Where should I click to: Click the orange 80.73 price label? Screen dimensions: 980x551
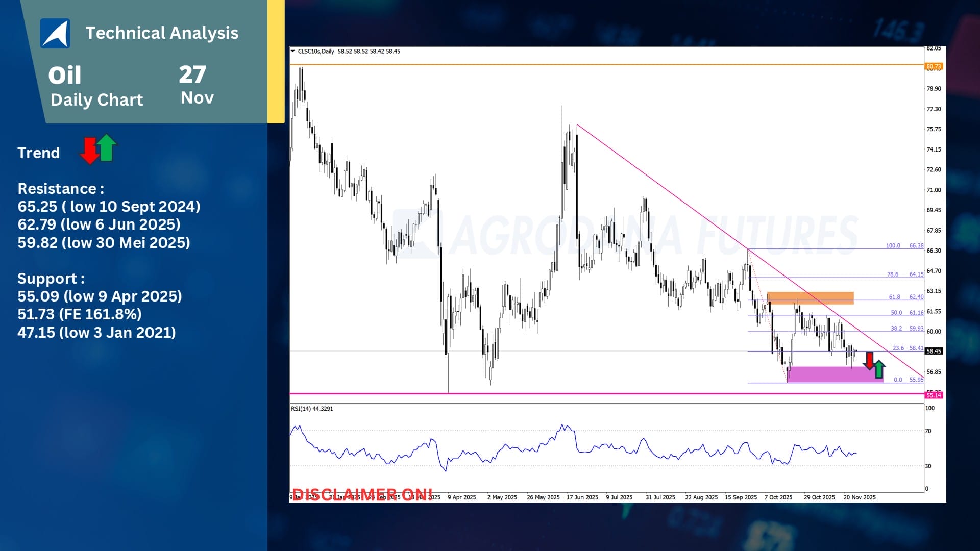point(934,66)
